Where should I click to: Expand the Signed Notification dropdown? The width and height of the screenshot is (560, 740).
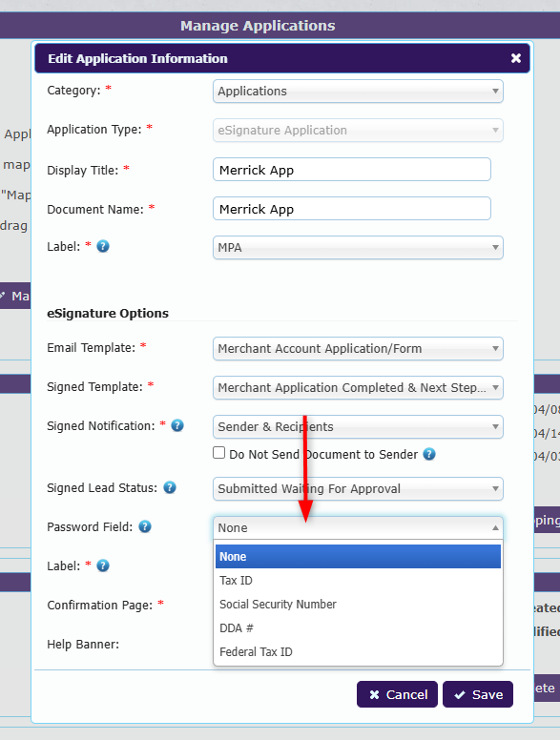tap(358, 427)
